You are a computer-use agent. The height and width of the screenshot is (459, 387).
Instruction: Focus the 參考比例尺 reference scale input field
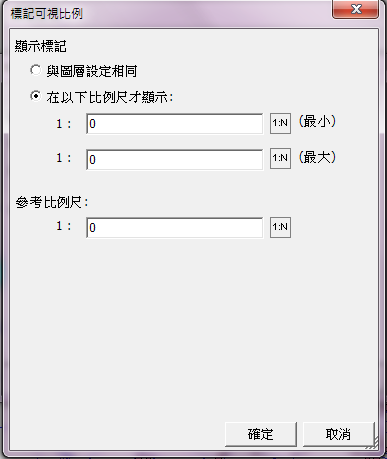pos(175,227)
